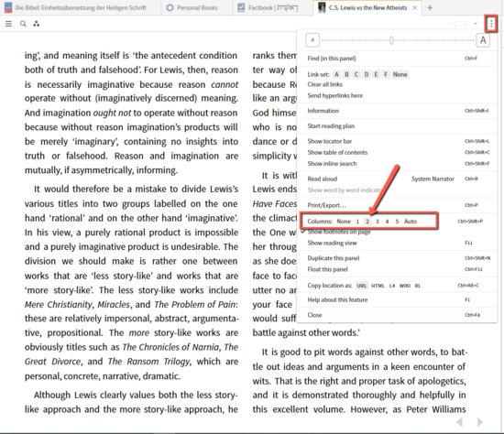
Task: Add a new tab with plus icon
Action: [x=430, y=7]
